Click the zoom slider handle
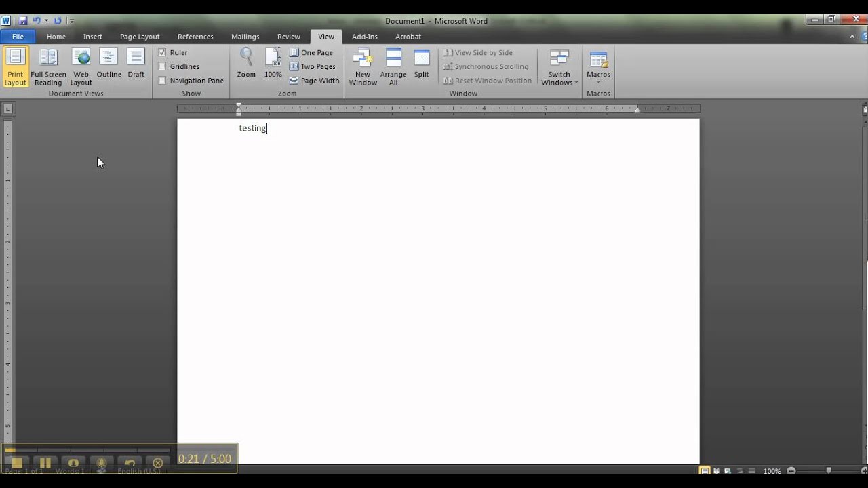Image resolution: width=868 pixels, height=488 pixels. 829,471
